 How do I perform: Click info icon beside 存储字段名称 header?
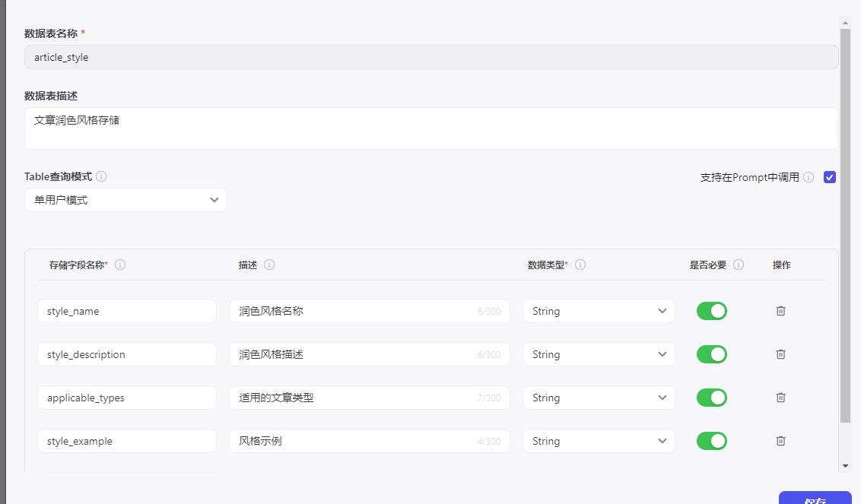[120, 265]
